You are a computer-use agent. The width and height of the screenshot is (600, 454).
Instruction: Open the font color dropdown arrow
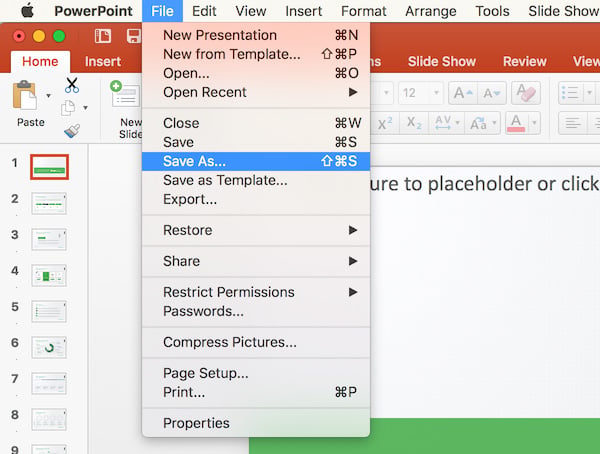534,123
